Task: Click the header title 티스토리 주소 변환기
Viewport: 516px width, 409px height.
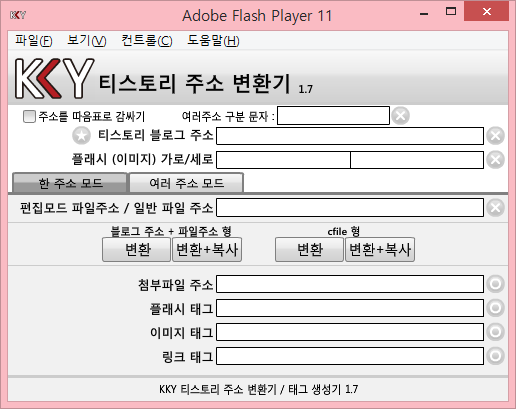Action: 195,83
